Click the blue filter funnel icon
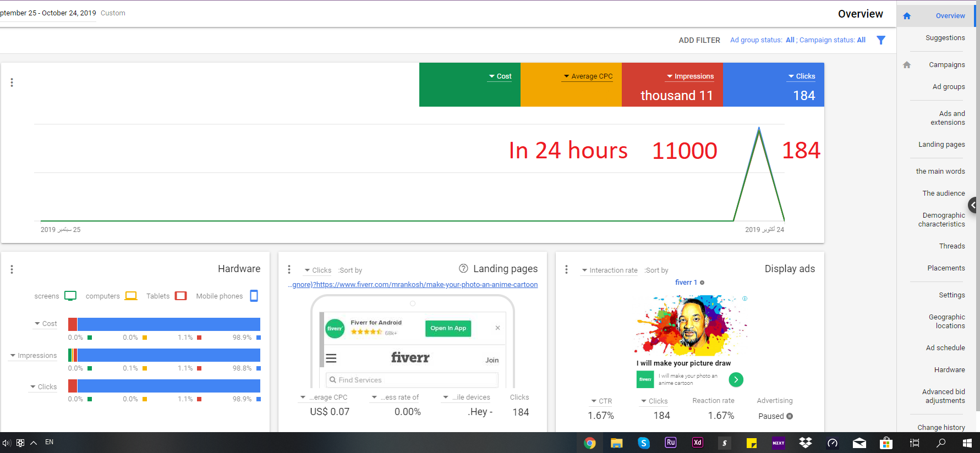Viewport: 980px width, 453px height. click(880, 40)
